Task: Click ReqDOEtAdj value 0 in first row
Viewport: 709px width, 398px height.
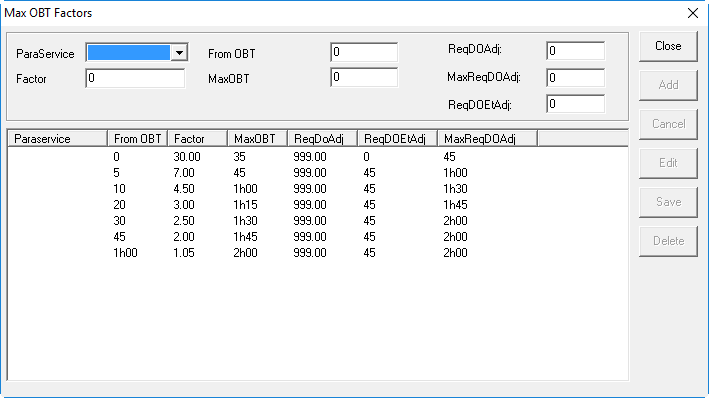Action: pyautogui.click(x=366, y=157)
